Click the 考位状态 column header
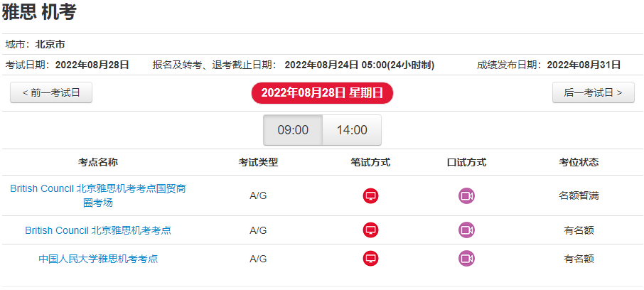The height and width of the screenshot is (290, 644). click(x=579, y=162)
